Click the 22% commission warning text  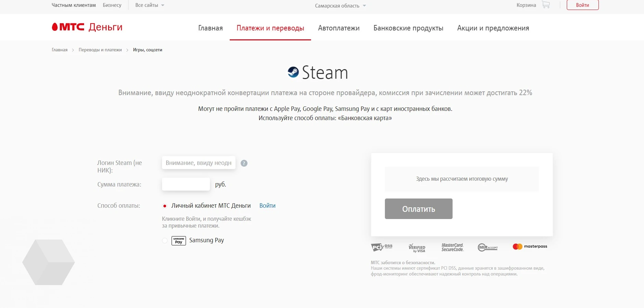pyautogui.click(x=325, y=93)
